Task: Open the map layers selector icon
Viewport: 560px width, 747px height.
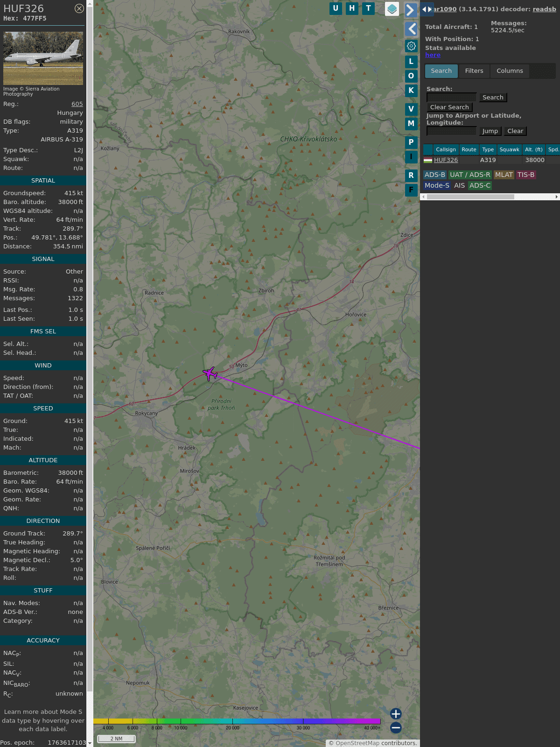Action: (x=392, y=9)
